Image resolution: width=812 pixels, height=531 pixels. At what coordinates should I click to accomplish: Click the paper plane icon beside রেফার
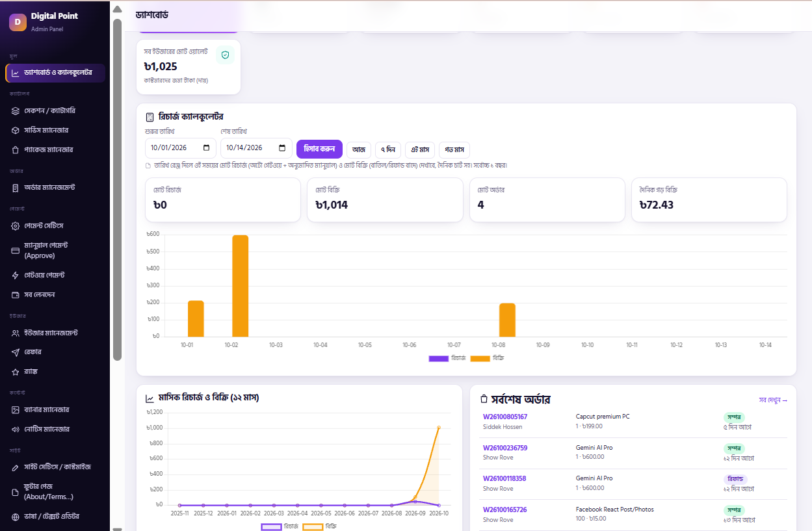point(16,352)
